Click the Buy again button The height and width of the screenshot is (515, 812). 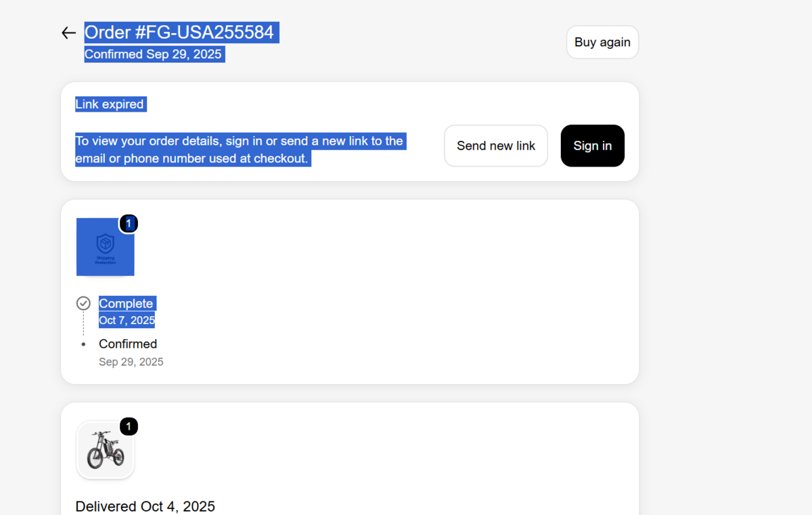tap(602, 42)
